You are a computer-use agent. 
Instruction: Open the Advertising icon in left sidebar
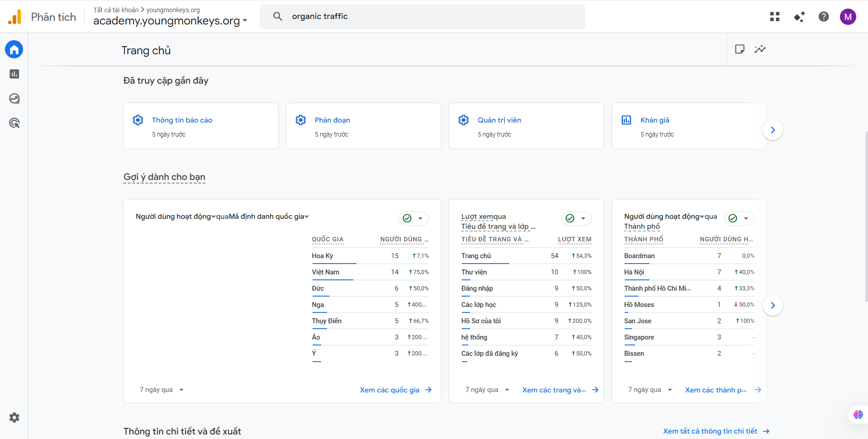(x=14, y=123)
